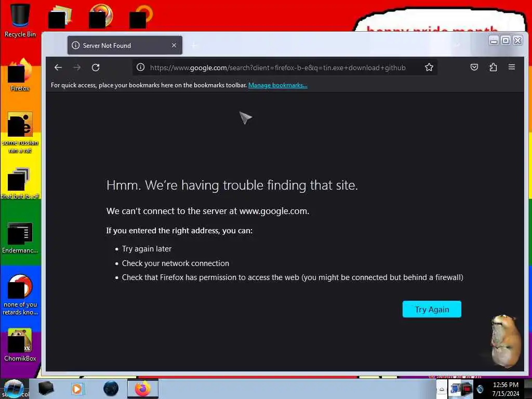Reload the current page

(x=96, y=68)
